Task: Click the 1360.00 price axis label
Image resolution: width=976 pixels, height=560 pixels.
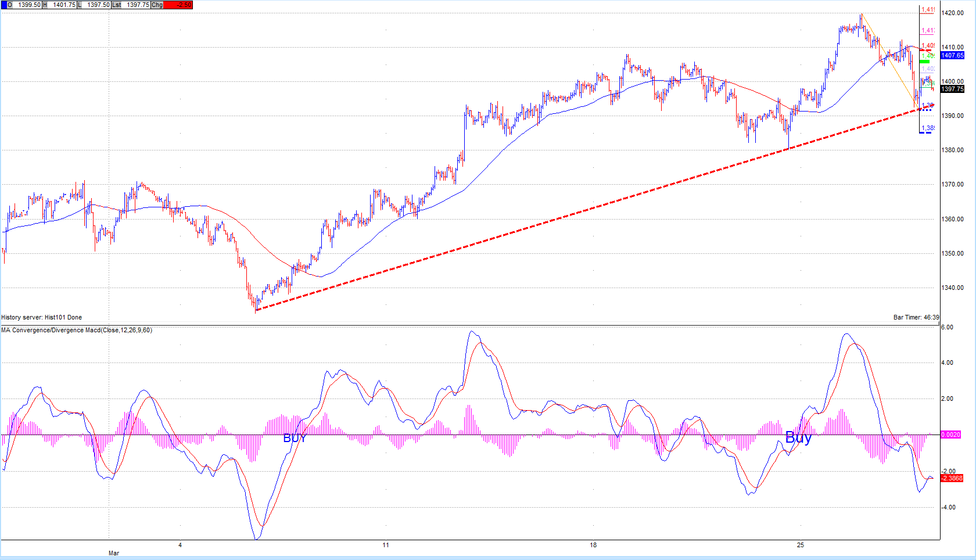Action: click(953, 219)
